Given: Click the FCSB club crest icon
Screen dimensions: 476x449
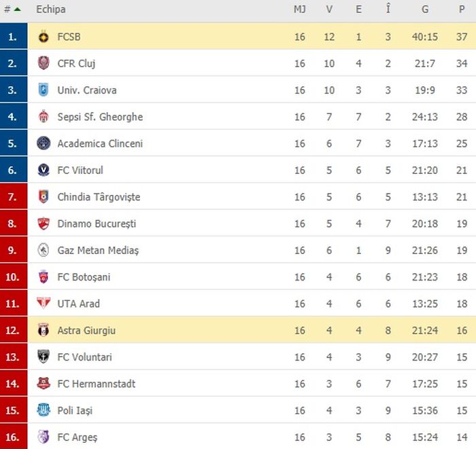Looking at the screenshot, I should point(44,37).
